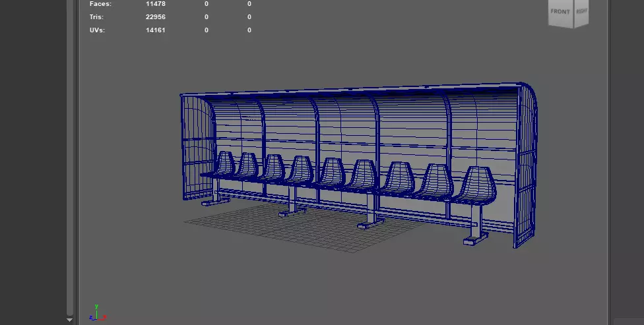Screen dimensions: 644x325
Task: Click the Tris: label in the HUD
Action: (96, 17)
